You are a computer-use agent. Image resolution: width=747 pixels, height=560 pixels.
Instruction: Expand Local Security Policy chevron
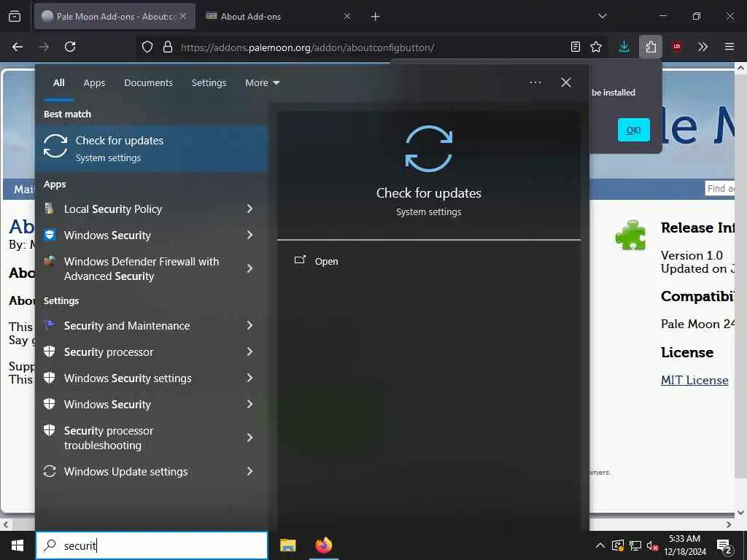pyautogui.click(x=249, y=209)
